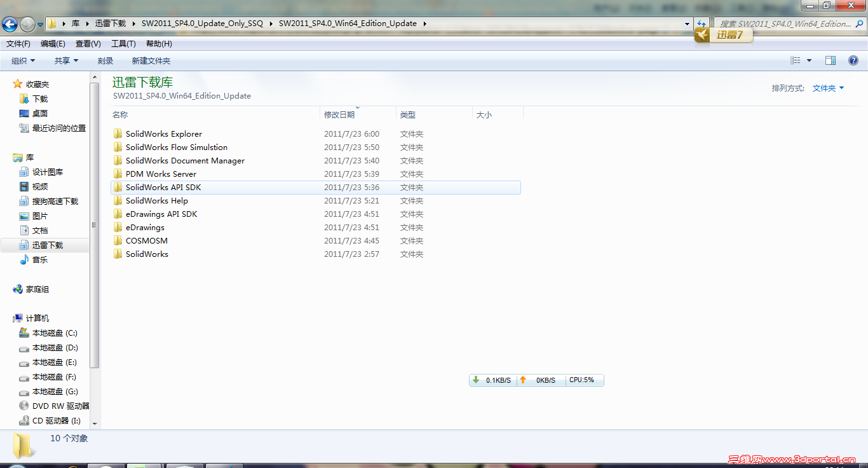Click the 迅雷7 badge on title bar

pos(724,35)
